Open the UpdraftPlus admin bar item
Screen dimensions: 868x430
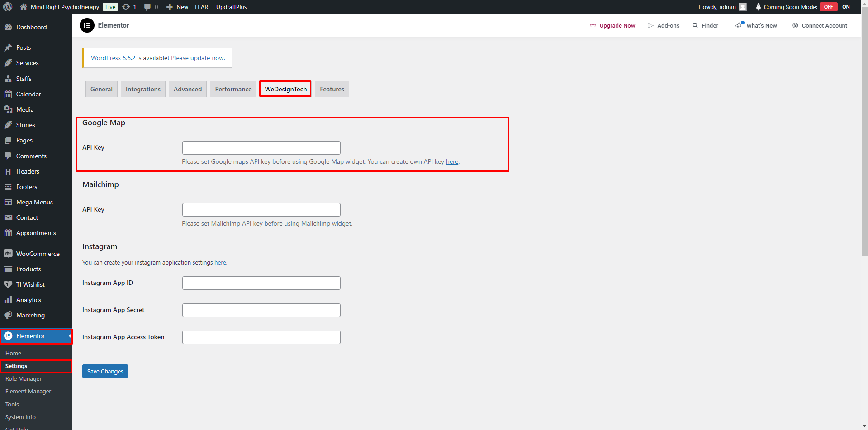(x=231, y=7)
